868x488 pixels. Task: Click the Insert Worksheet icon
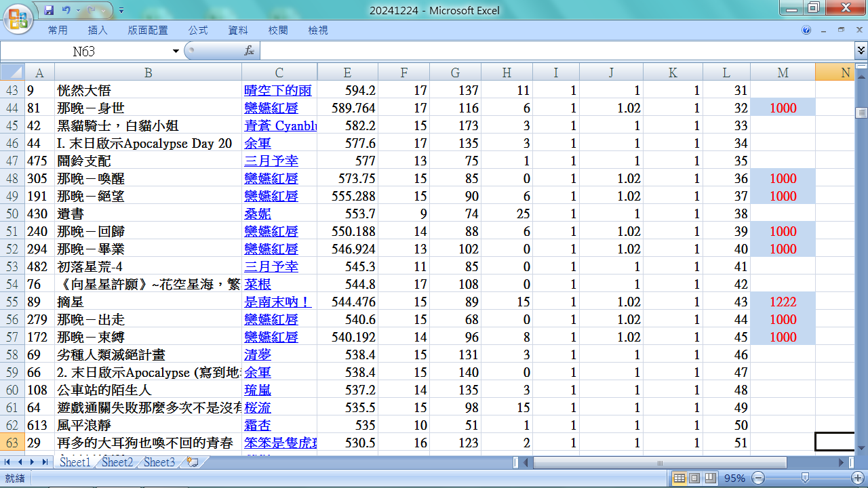192,462
